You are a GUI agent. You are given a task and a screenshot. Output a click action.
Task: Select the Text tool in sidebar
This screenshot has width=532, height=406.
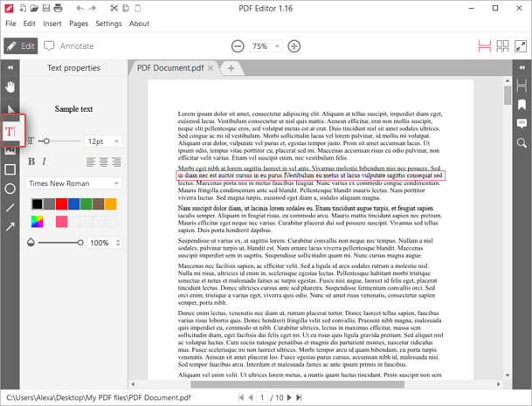click(x=10, y=131)
